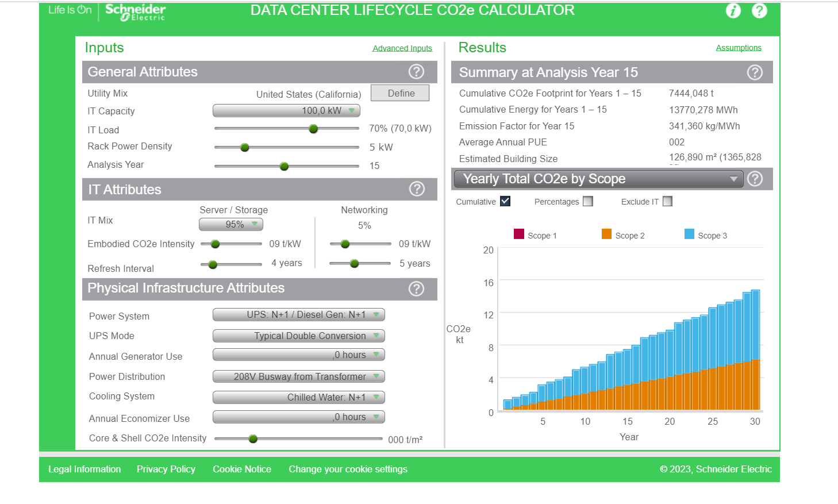Open Change your cookie settings link
This screenshot has width=838, height=504.
(x=348, y=469)
